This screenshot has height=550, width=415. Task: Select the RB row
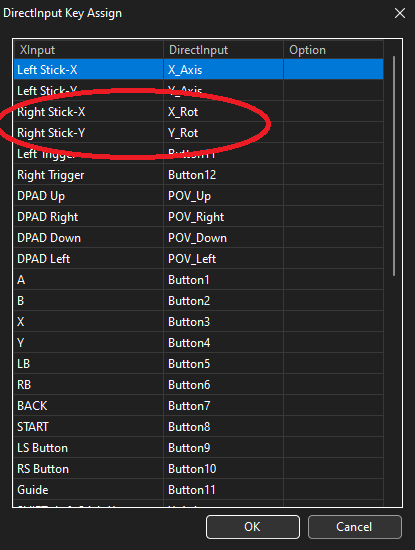point(199,385)
